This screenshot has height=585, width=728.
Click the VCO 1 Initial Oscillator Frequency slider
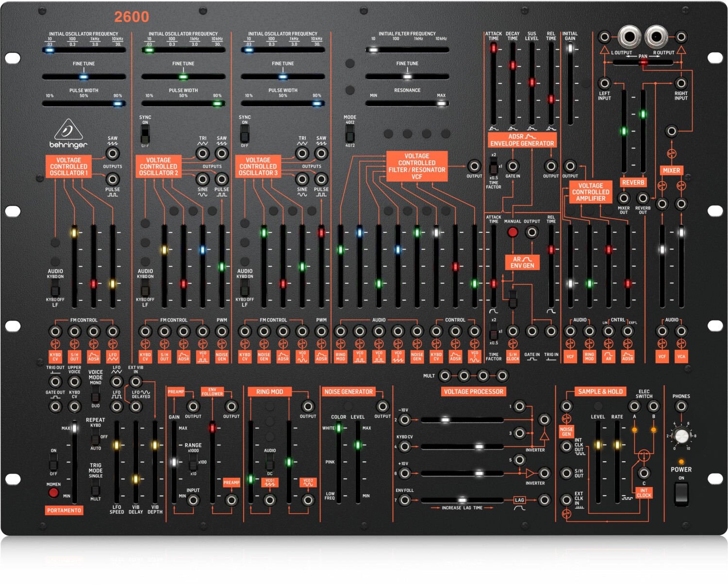[83, 49]
